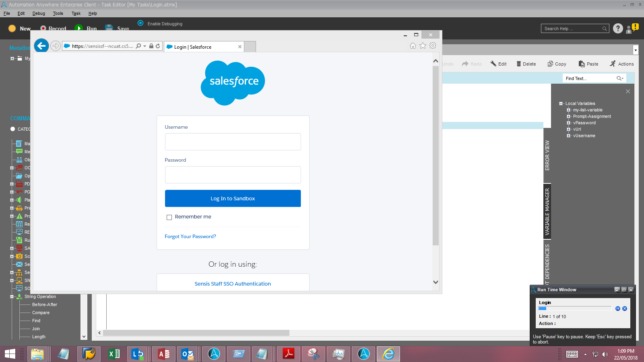Open Outlook from the taskbar

tap(187, 354)
